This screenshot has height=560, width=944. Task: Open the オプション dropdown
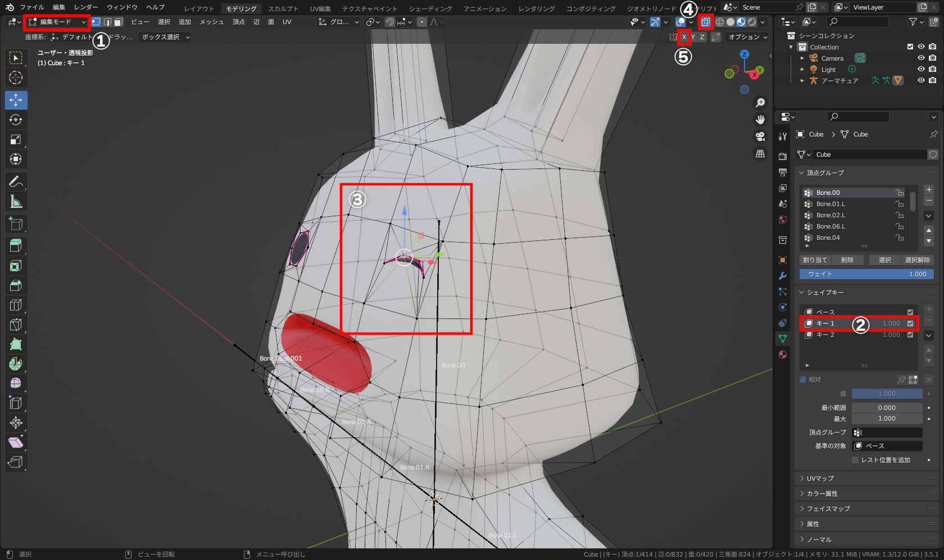tap(748, 37)
